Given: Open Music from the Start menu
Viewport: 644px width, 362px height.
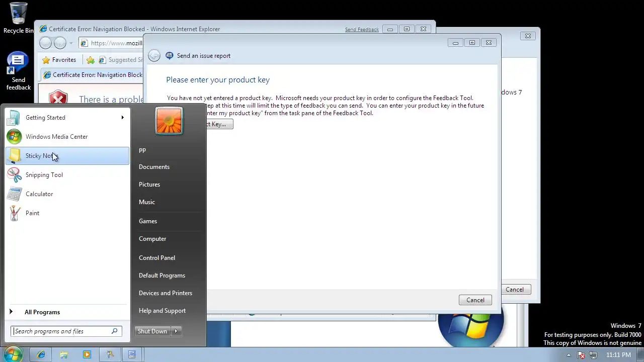Looking at the screenshot, I should (x=147, y=202).
